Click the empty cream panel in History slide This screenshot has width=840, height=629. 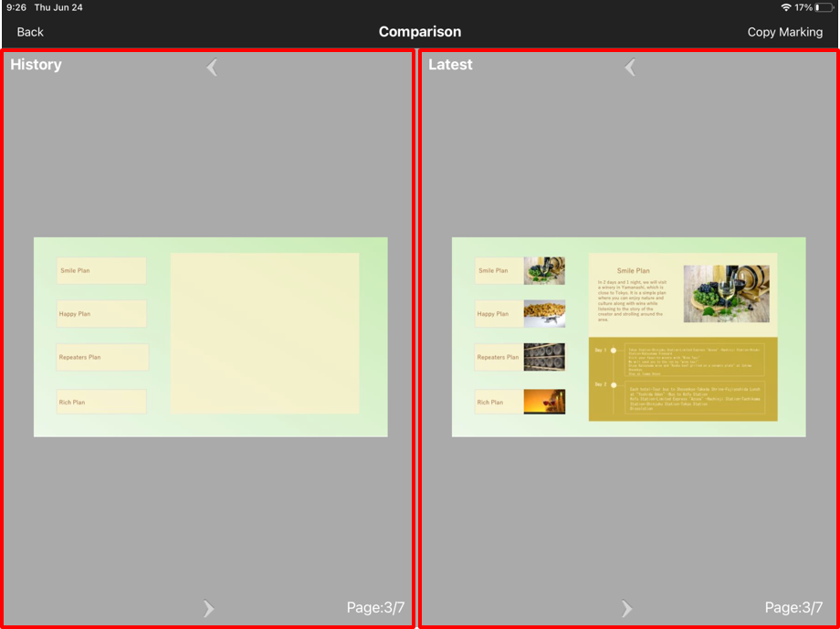point(265,333)
